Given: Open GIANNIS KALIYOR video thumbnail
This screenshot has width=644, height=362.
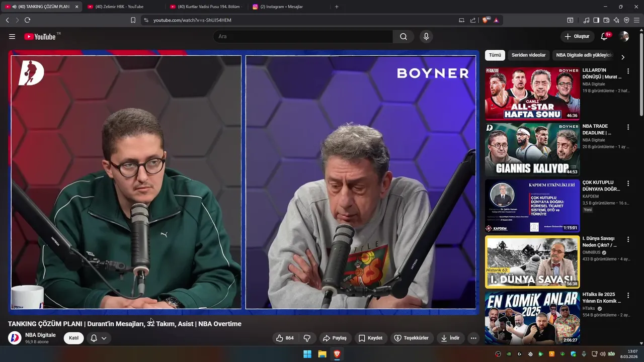Looking at the screenshot, I should coord(532,150).
